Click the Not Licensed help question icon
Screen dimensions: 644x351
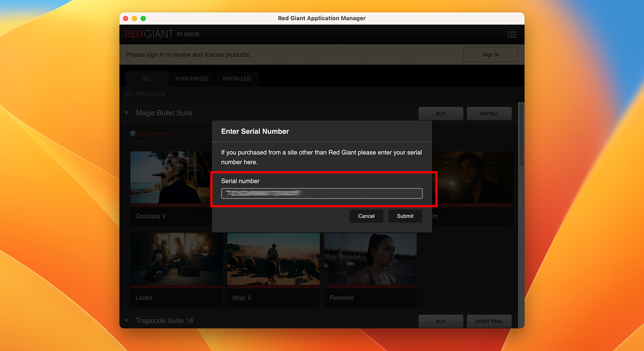click(x=133, y=133)
